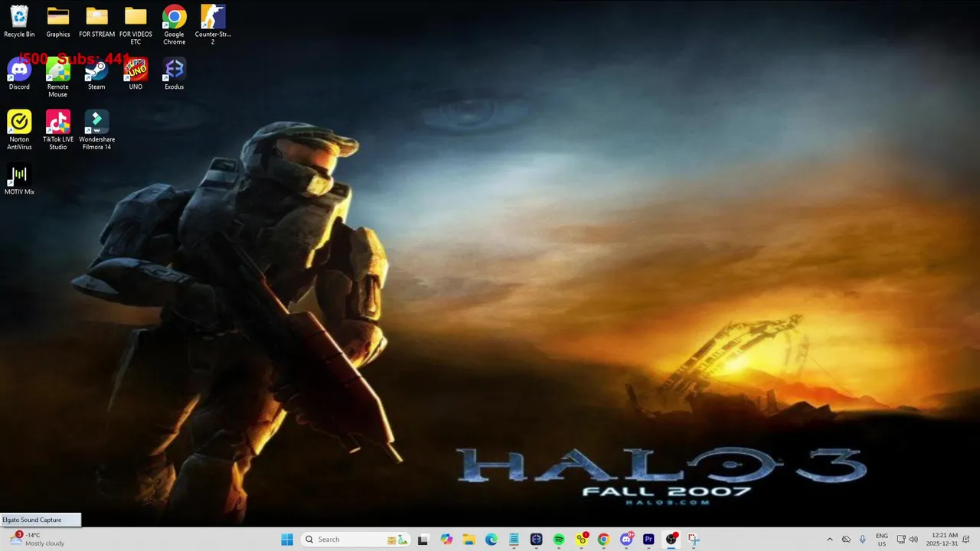Screen dimensions: 980x551
Task: Select the Remote Mouse desktop icon
Action: pos(58,78)
